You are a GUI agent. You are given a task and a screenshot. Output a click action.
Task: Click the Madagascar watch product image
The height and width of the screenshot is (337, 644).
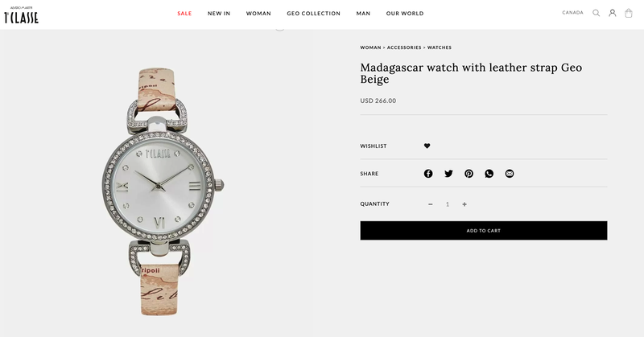click(163, 191)
